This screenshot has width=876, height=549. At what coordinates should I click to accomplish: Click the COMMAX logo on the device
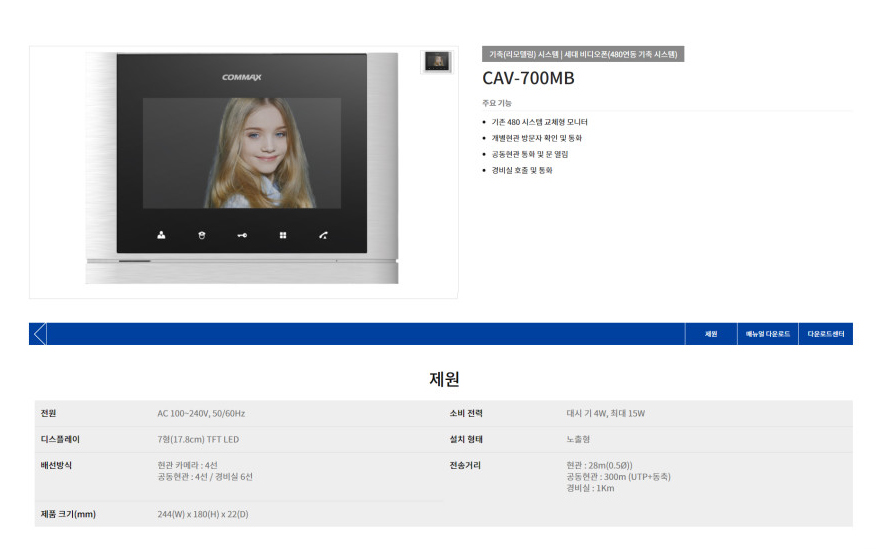241,77
